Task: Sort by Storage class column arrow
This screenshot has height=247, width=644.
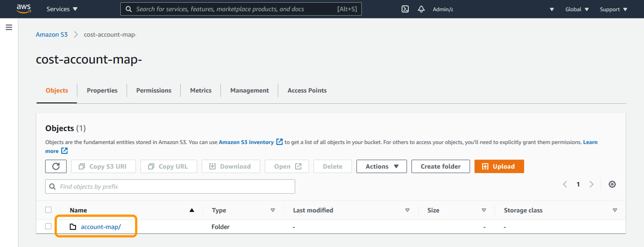Action: click(x=615, y=210)
